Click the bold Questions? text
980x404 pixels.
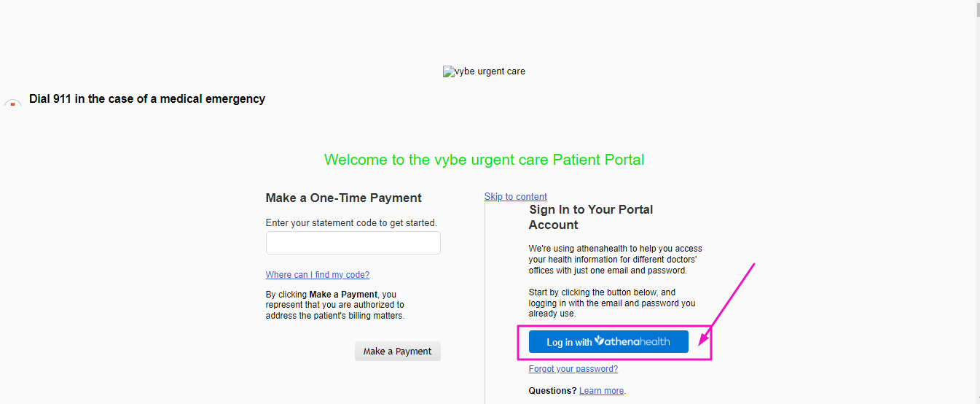[553, 391]
